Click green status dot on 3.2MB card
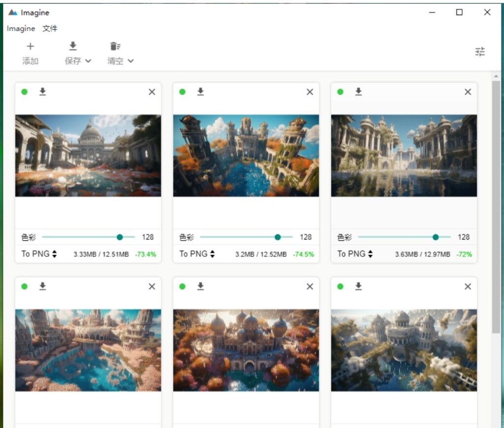 182,92
